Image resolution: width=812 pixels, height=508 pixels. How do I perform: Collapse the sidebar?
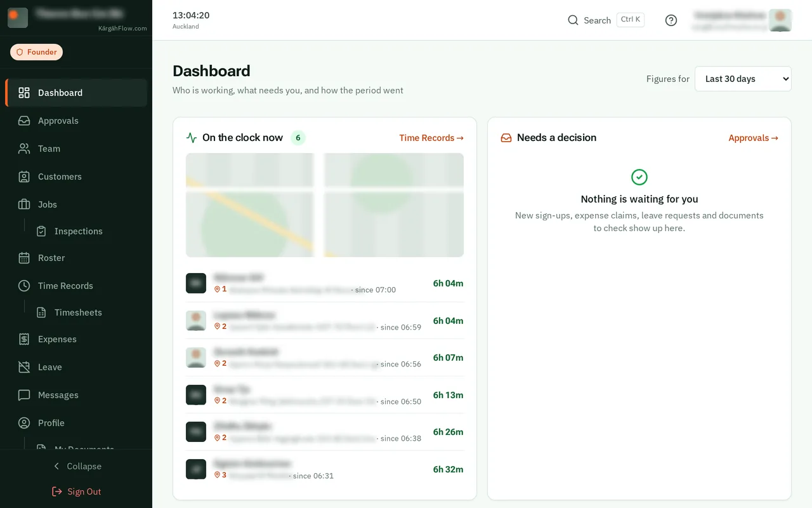76,466
